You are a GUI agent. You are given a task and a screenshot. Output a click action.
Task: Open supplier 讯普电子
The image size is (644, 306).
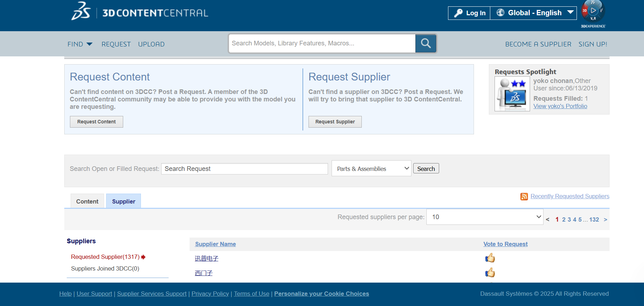click(x=207, y=258)
